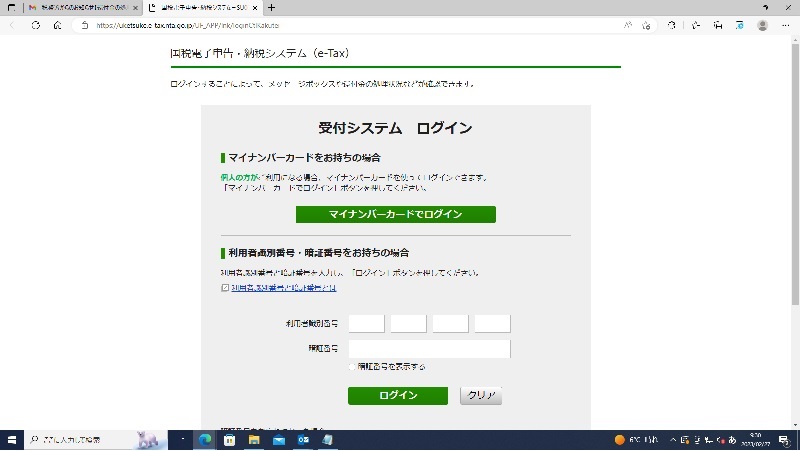Show hidden system tray icons

point(673,440)
